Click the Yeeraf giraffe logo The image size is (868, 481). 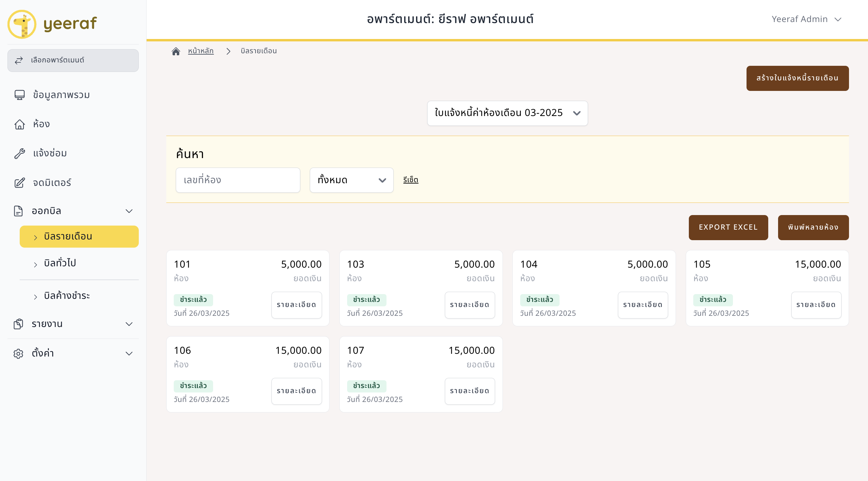[22, 24]
